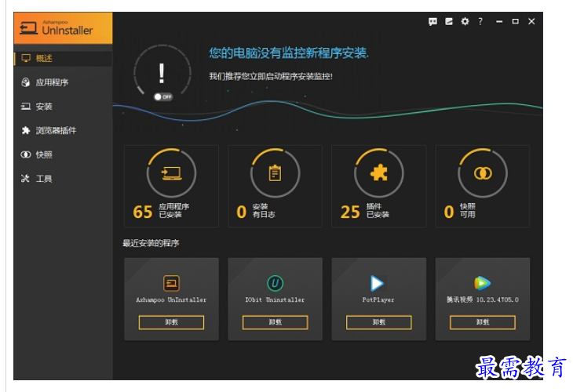Screen dimensions: 573x392
Task: Click the clipboard log circle icon
Action: (x=276, y=173)
